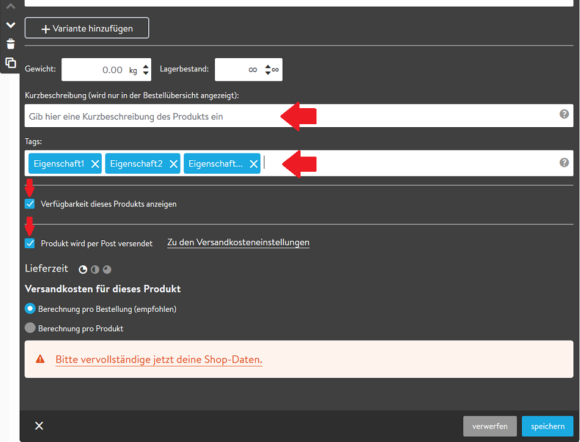Remove the Eigenschaft1 tag

pyautogui.click(x=95, y=164)
